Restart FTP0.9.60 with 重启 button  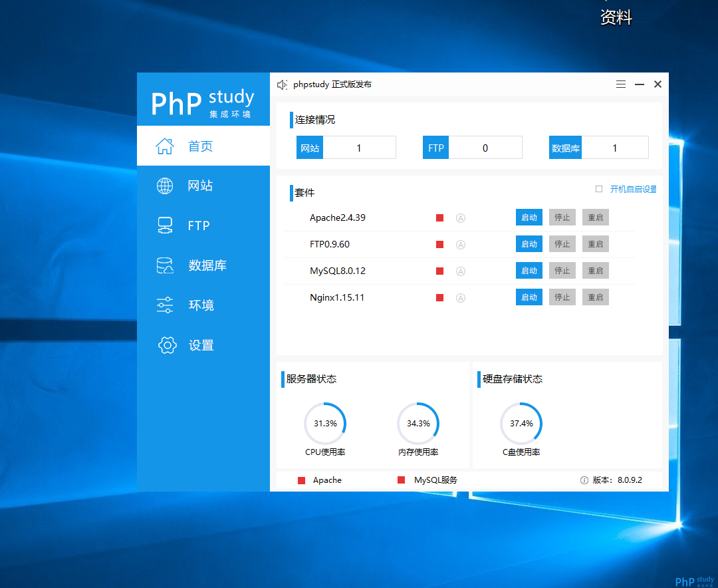[595, 244]
